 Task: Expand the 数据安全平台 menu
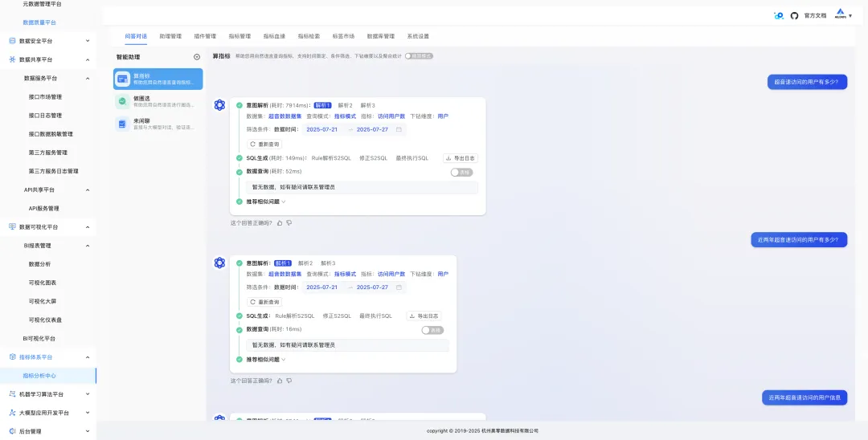click(88, 41)
